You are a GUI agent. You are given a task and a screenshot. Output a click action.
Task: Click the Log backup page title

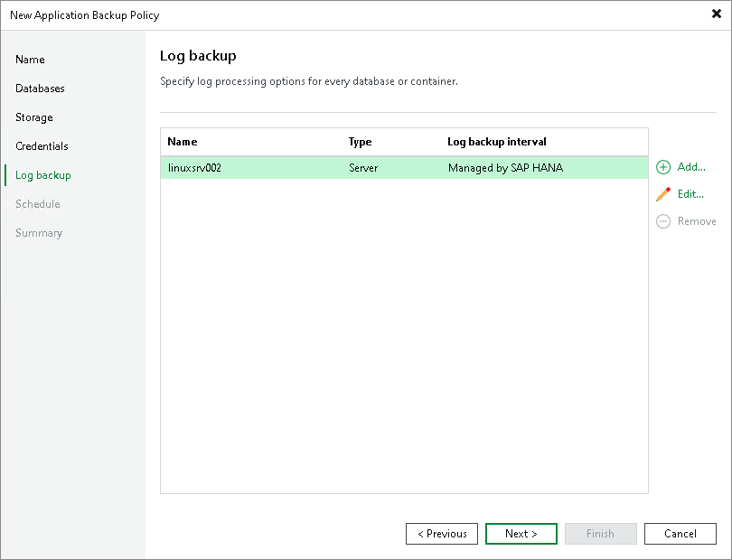199,55
